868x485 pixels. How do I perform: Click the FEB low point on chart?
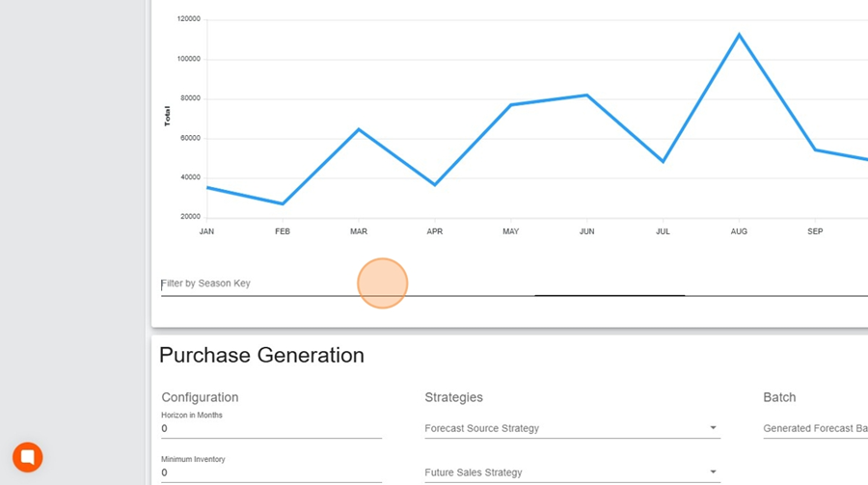[x=283, y=203]
